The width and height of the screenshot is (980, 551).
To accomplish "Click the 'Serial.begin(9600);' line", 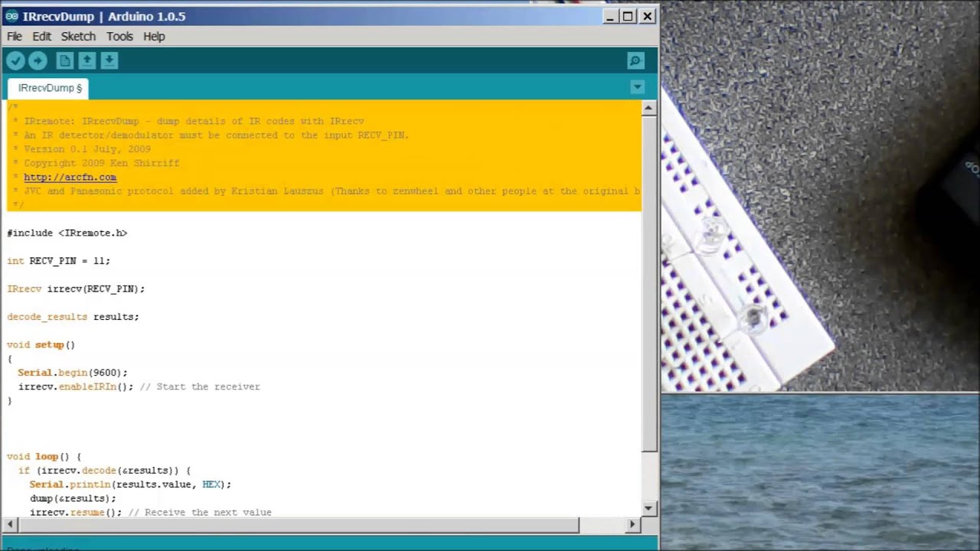I will point(73,373).
